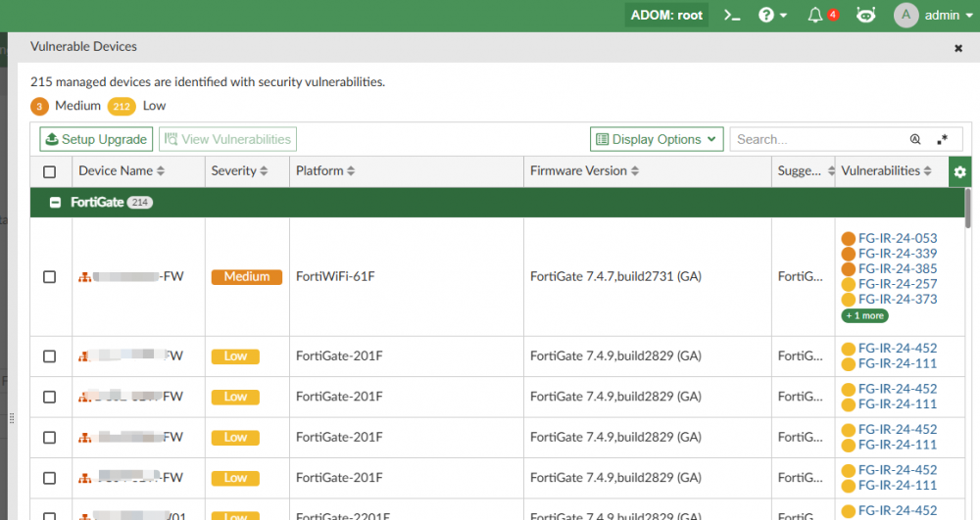Click device icon in FortiWiFi-61F row
980x520 pixels.
point(84,277)
